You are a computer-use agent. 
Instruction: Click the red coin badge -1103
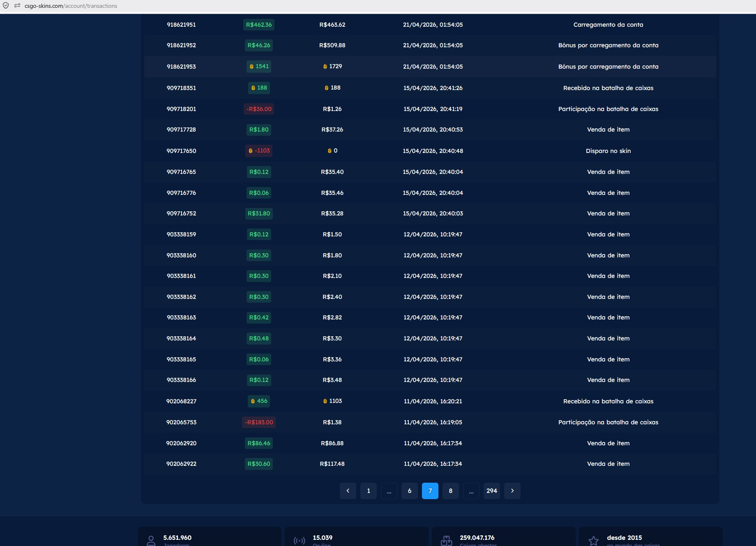click(x=259, y=150)
